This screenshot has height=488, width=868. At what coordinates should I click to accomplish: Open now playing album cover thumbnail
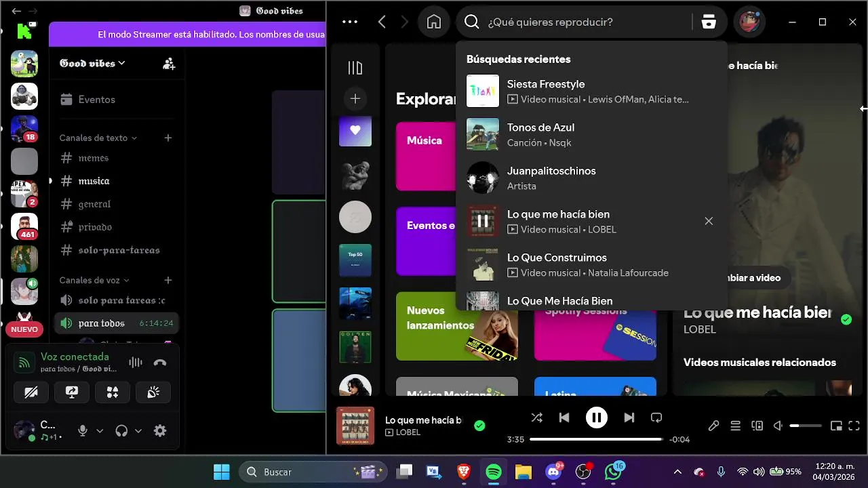[355, 426]
